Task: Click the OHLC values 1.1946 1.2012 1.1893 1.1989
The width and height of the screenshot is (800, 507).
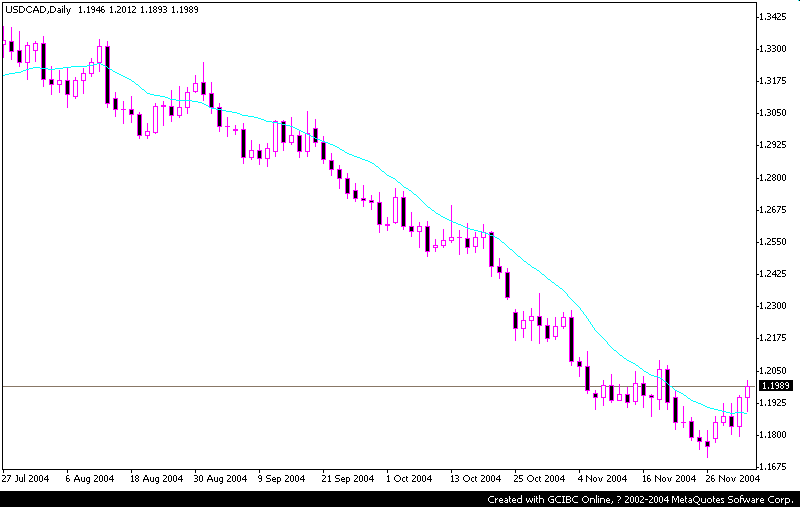Action: (138, 10)
